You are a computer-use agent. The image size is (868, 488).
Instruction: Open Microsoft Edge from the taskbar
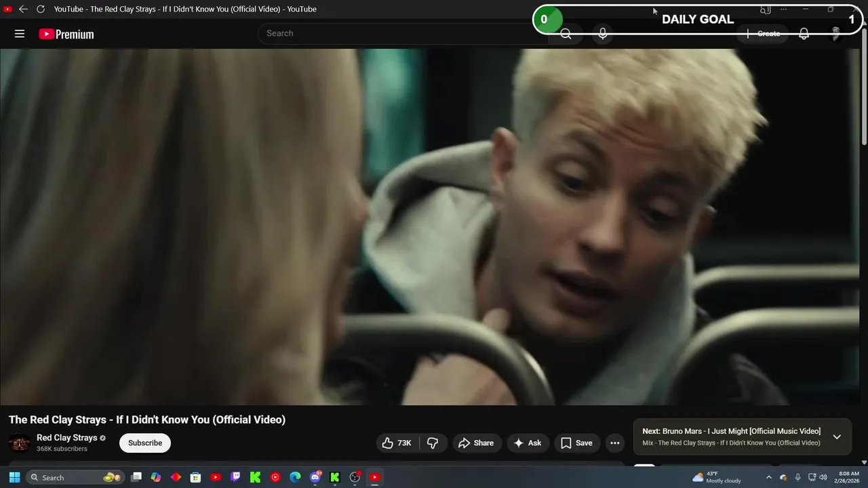pyautogui.click(x=295, y=477)
